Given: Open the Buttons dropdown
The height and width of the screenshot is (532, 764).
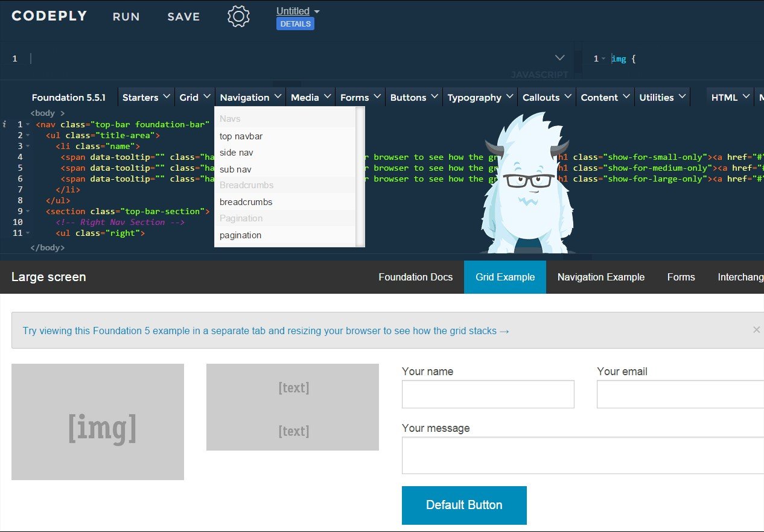Looking at the screenshot, I should click(x=414, y=97).
